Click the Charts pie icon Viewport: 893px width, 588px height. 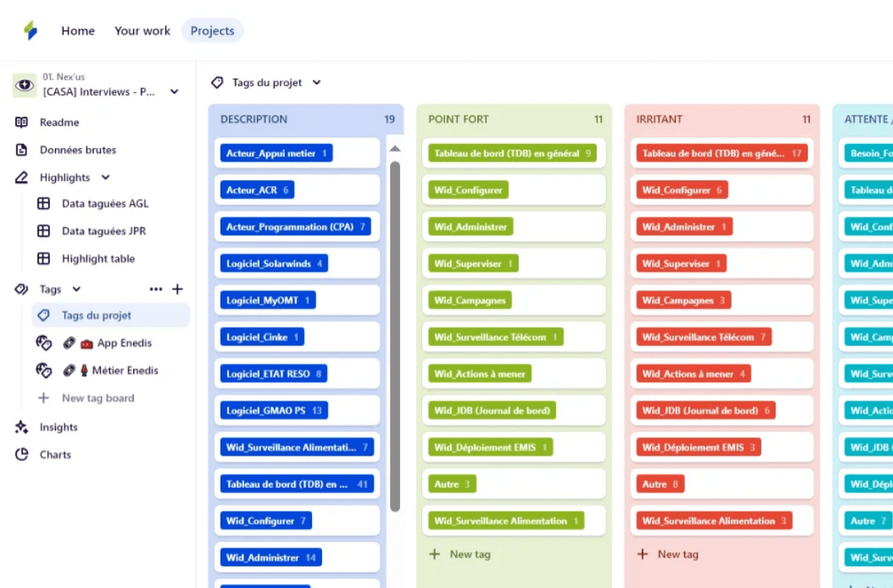pyautogui.click(x=21, y=455)
